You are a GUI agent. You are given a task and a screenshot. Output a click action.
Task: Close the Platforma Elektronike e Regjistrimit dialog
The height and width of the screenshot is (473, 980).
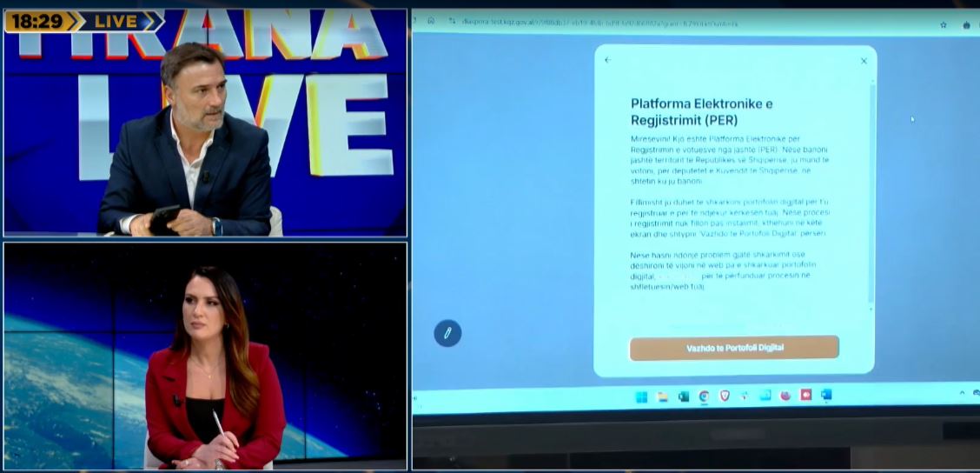[x=864, y=61]
